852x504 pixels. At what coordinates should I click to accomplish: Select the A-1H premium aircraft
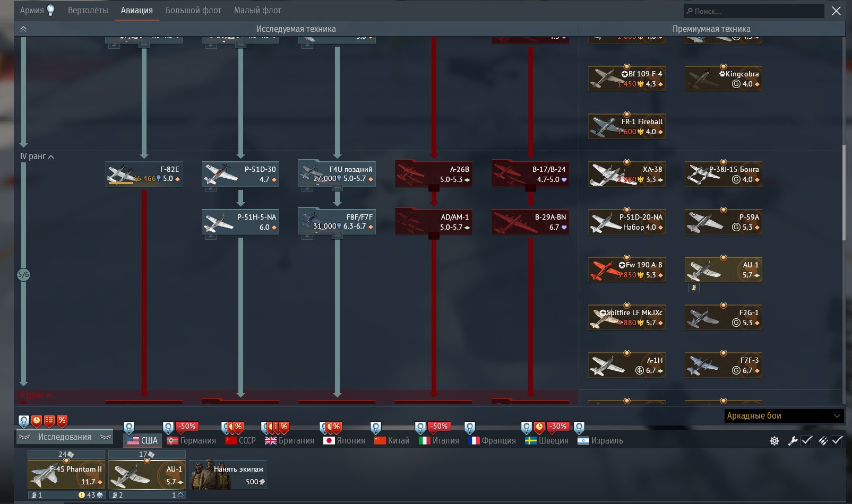point(627,365)
